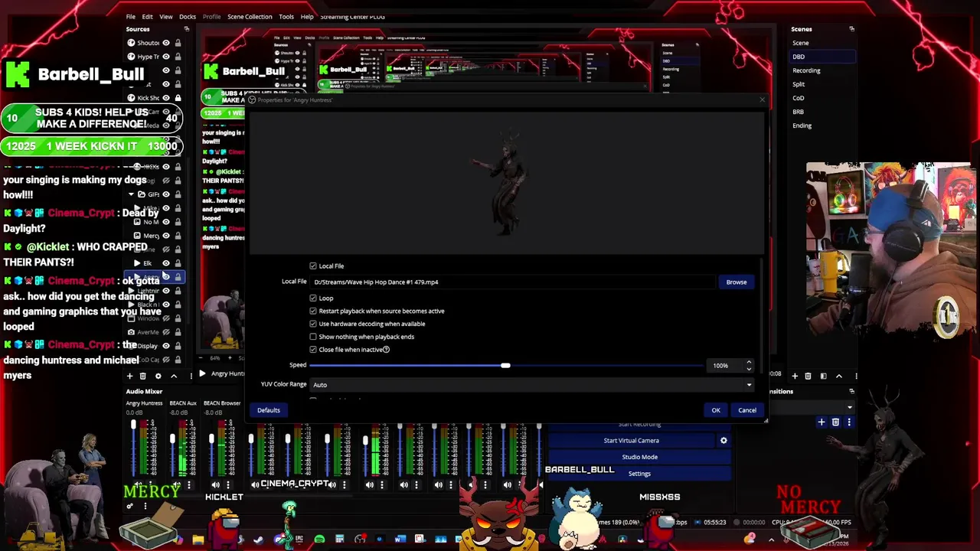Toggle visibility eye for Hype Train source
Image resolution: width=980 pixels, height=551 pixels.
[166, 57]
